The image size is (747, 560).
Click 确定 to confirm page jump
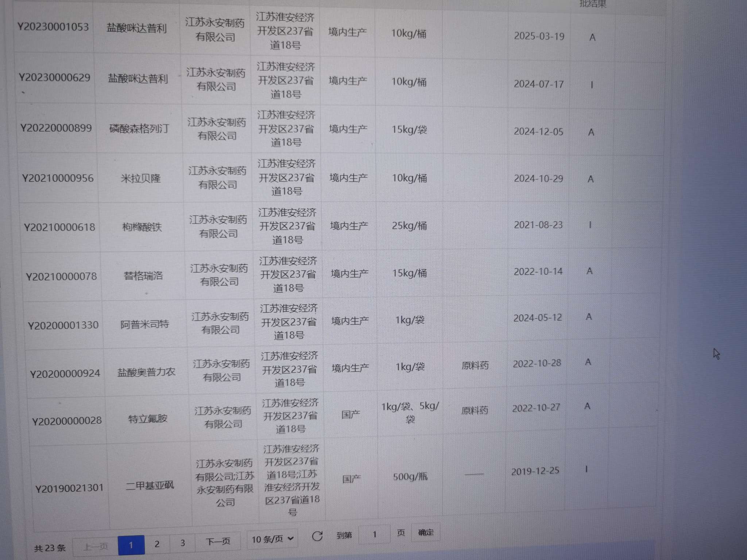pyautogui.click(x=425, y=532)
